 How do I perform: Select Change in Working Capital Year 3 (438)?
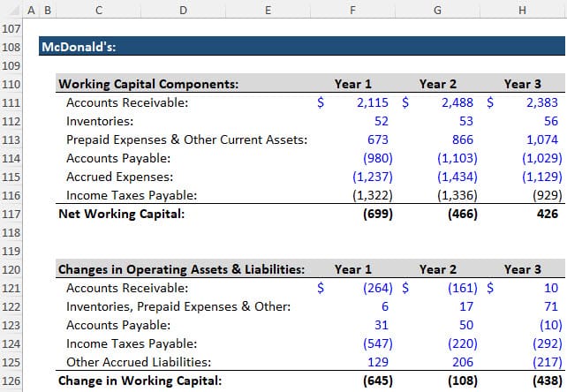tap(547, 381)
